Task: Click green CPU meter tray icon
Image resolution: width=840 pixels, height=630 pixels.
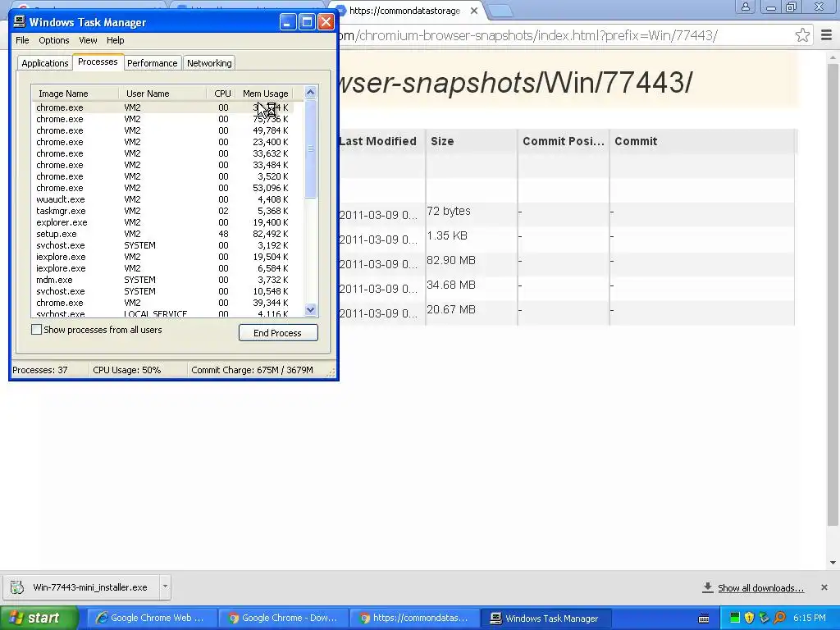Action: click(734, 619)
